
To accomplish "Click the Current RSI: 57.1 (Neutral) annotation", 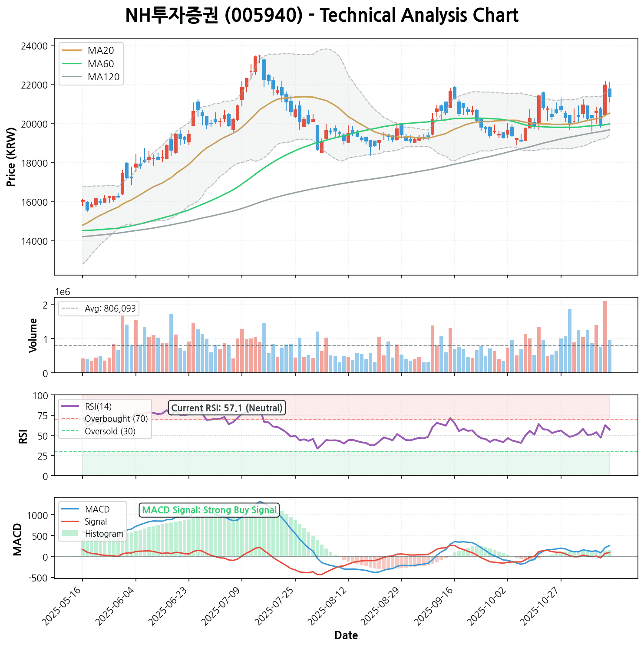I will pyautogui.click(x=227, y=408).
